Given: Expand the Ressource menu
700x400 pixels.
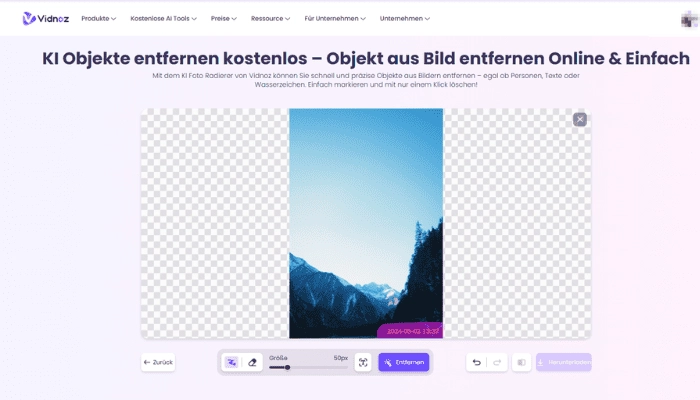Looking at the screenshot, I should click(x=270, y=18).
